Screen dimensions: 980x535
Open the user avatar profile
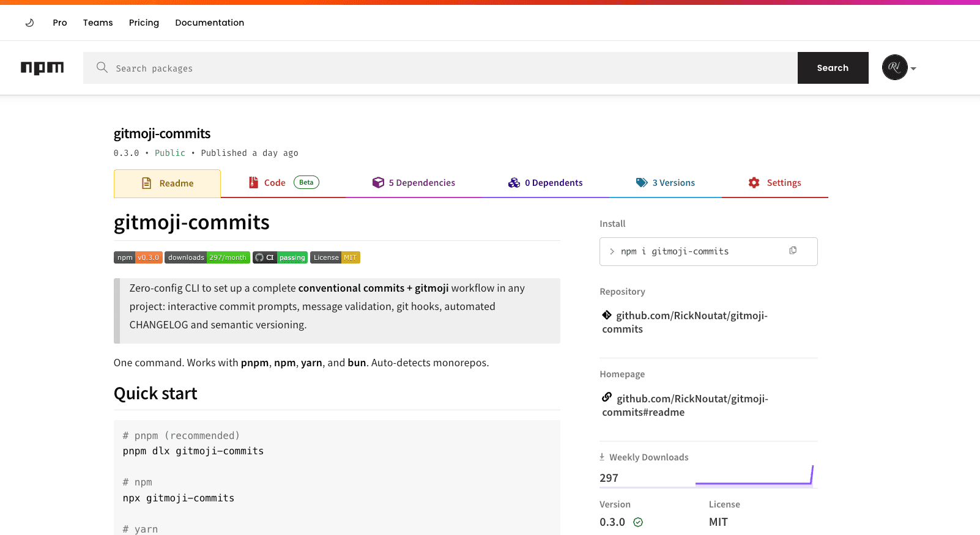895,67
